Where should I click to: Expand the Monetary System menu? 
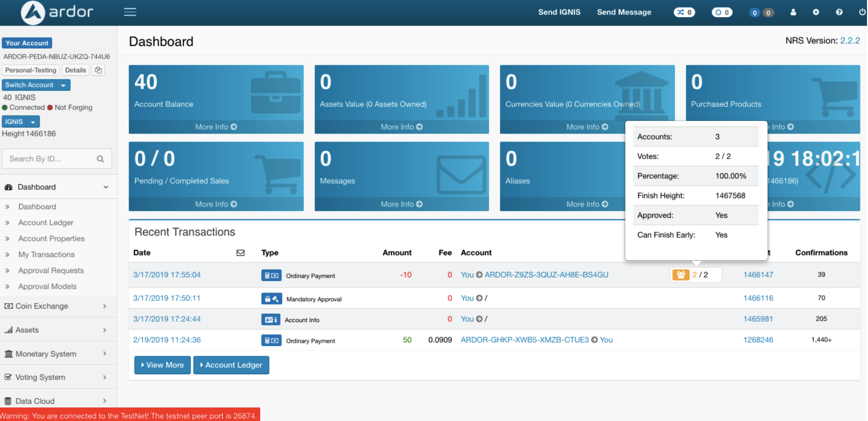pyautogui.click(x=56, y=354)
